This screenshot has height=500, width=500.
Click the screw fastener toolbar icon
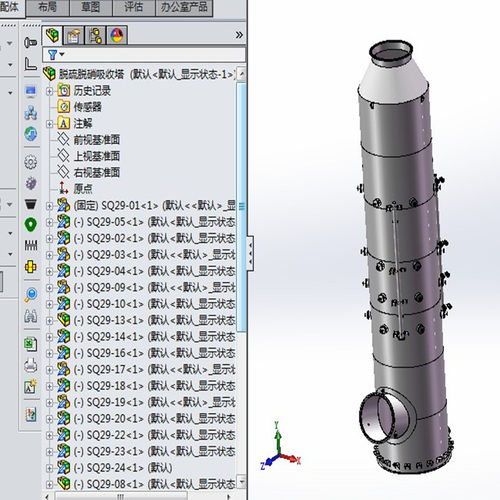coord(30,42)
